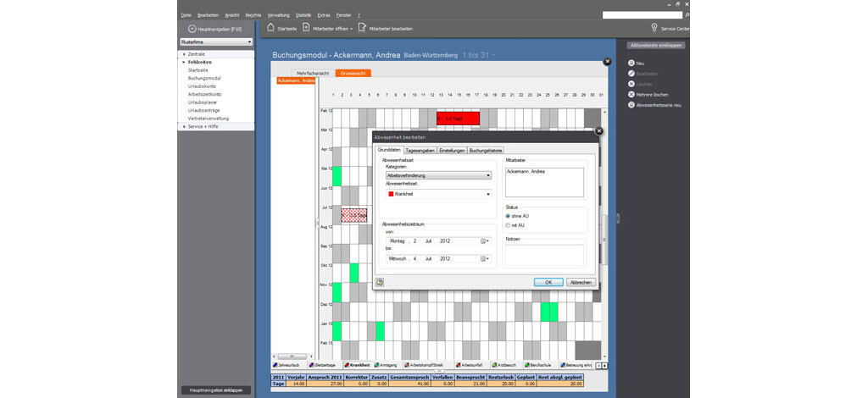Click the document icon at dialog bottom-left
The image size is (868, 398).
[x=380, y=282]
